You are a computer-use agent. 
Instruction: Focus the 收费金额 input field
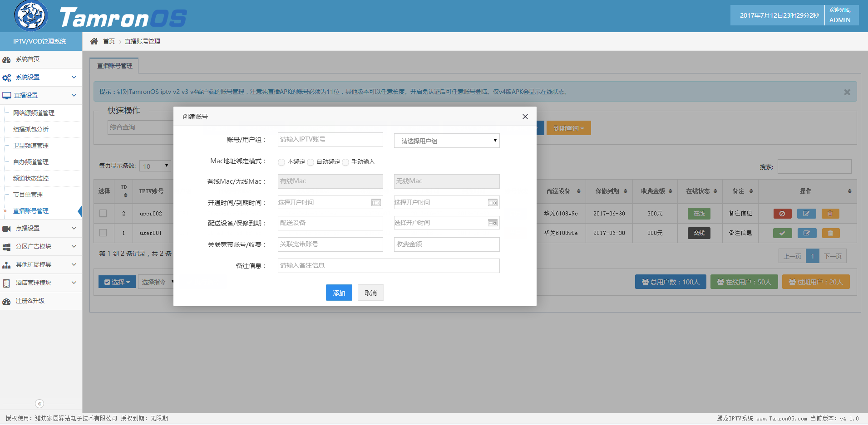(x=447, y=244)
